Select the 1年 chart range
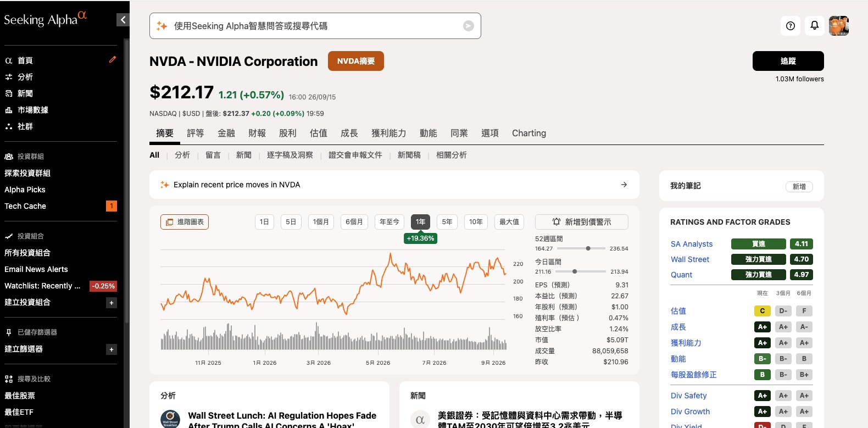 point(421,222)
